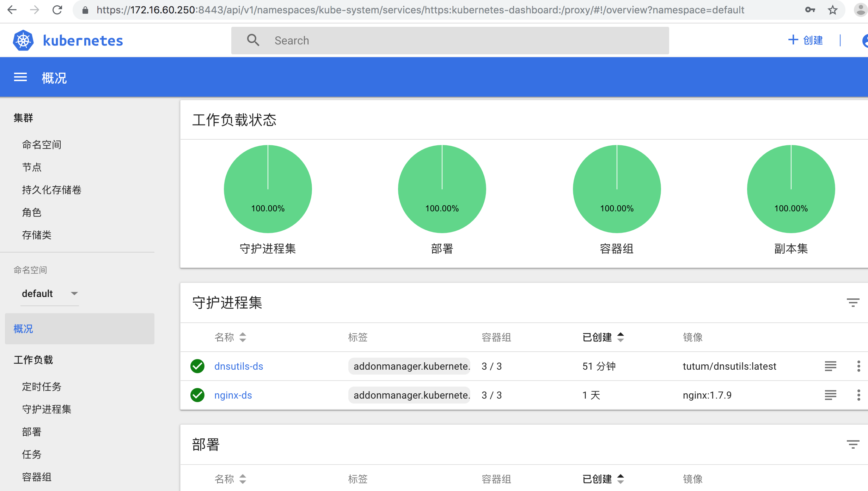
Task: Click 部署 table card heading
Action: point(206,444)
